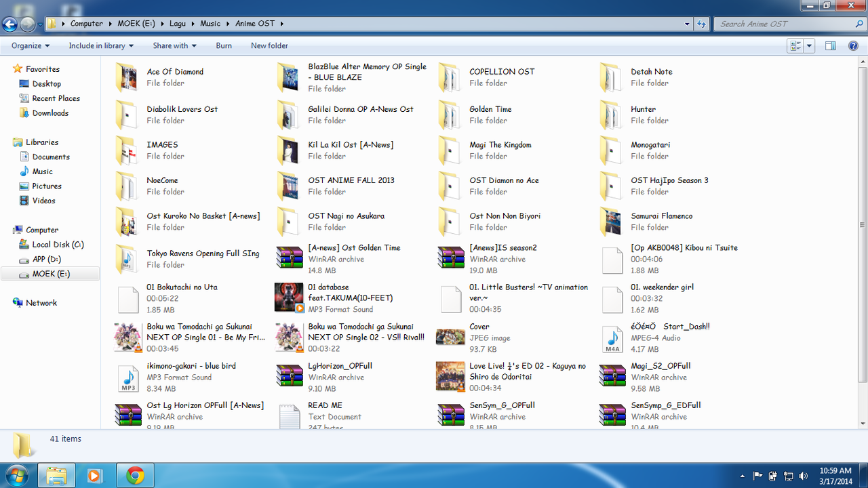The height and width of the screenshot is (488, 868).
Task: Open the Include in library dropdown
Action: pyautogui.click(x=101, y=46)
